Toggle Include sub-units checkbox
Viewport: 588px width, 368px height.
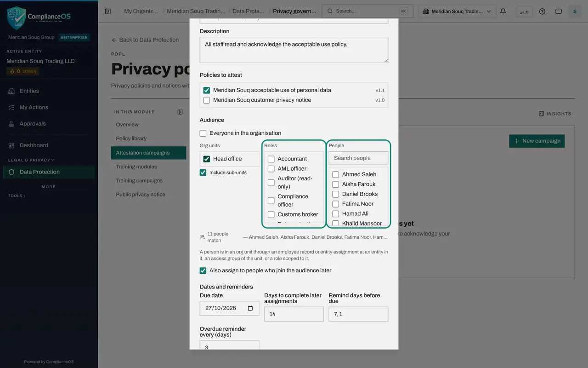(x=203, y=172)
